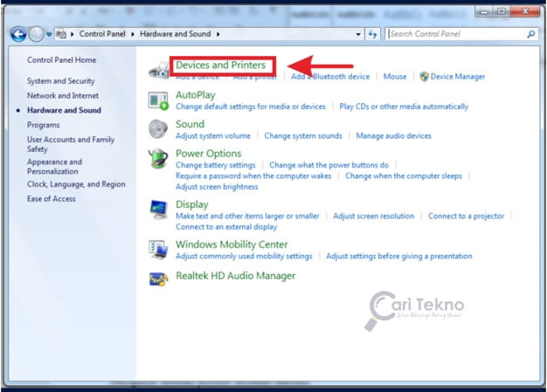Click the Back navigation arrow button
This screenshot has width=547, height=392.
point(18,34)
